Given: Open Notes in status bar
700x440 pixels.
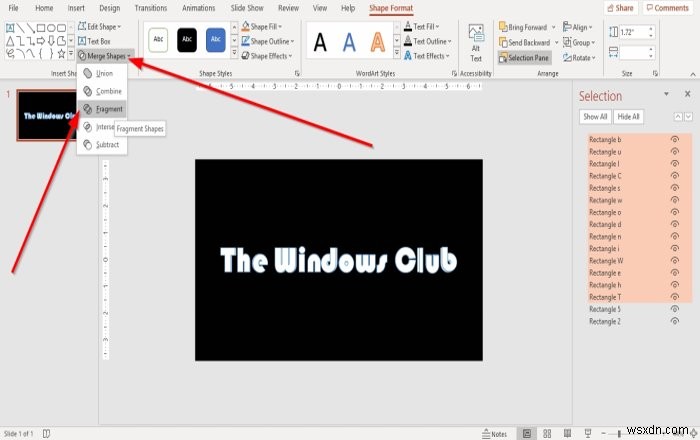Looking at the screenshot, I should coord(495,434).
